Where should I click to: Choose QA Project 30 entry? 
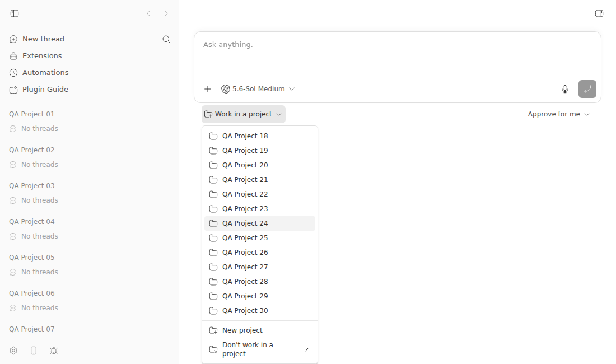point(260,310)
